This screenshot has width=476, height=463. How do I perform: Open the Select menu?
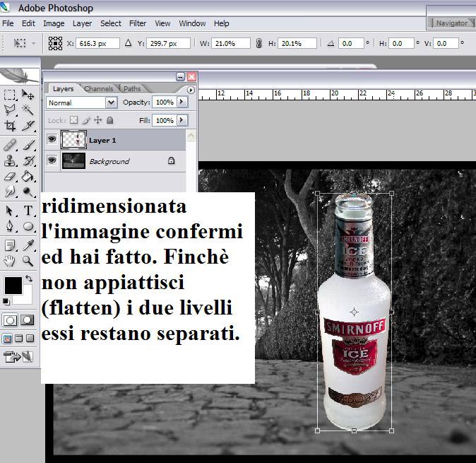(x=111, y=23)
